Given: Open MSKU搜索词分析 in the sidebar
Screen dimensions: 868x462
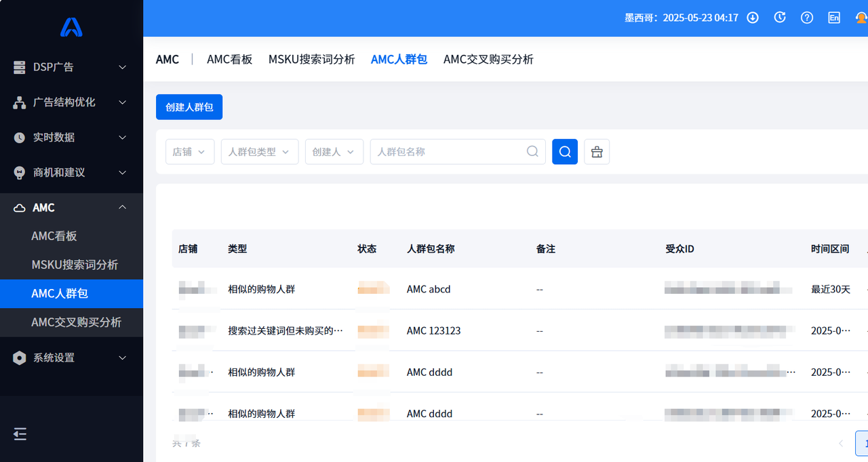Looking at the screenshot, I should click(71, 265).
